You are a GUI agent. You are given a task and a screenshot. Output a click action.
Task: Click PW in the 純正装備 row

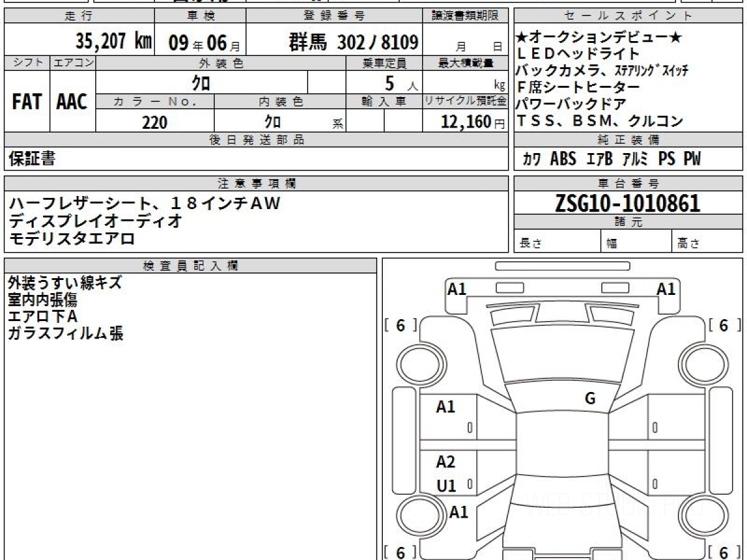click(692, 159)
